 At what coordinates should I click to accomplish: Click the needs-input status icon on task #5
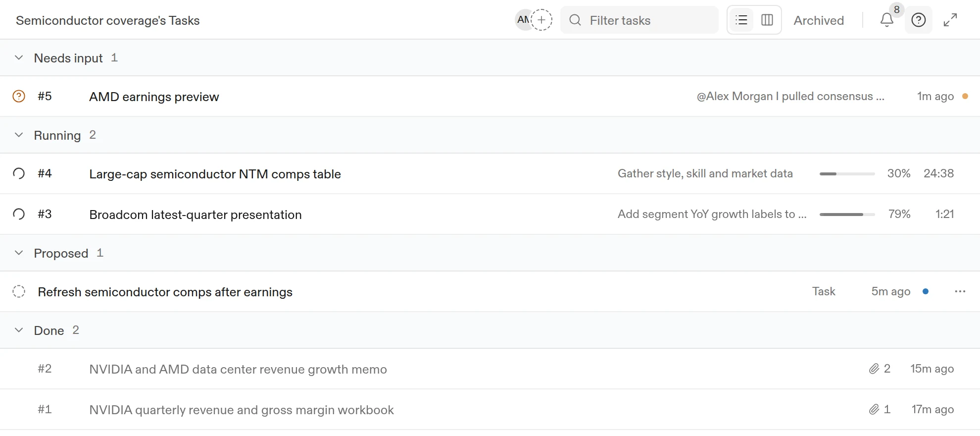(x=19, y=96)
